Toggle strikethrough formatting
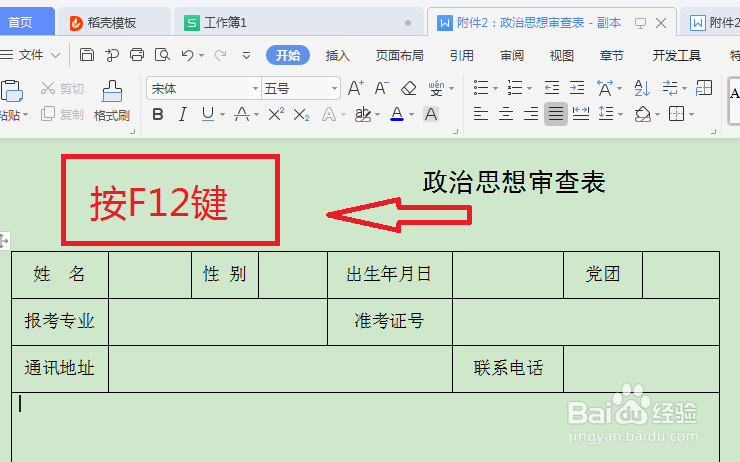The width and height of the screenshot is (740, 462). click(x=242, y=114)
